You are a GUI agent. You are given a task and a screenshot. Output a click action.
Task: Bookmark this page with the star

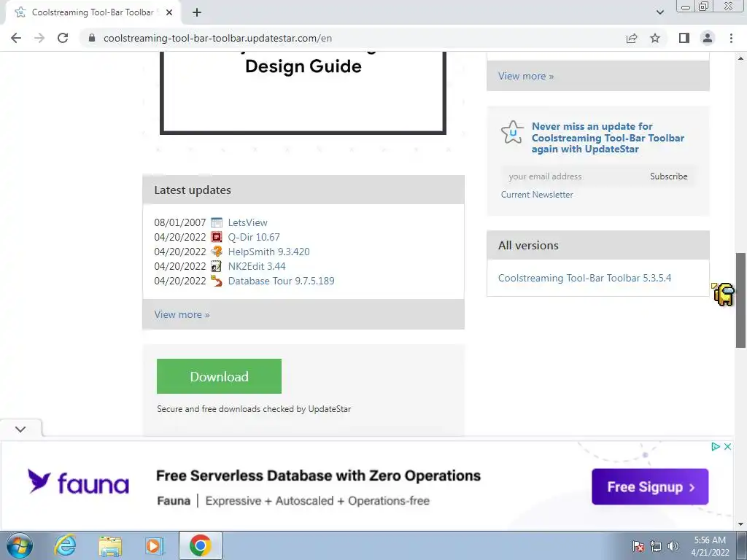coord(655,38)
